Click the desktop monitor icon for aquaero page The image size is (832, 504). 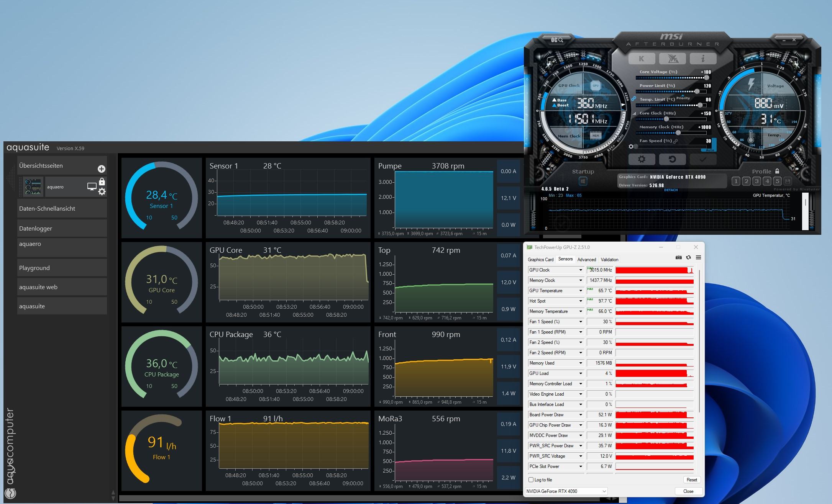coord(92,187)
